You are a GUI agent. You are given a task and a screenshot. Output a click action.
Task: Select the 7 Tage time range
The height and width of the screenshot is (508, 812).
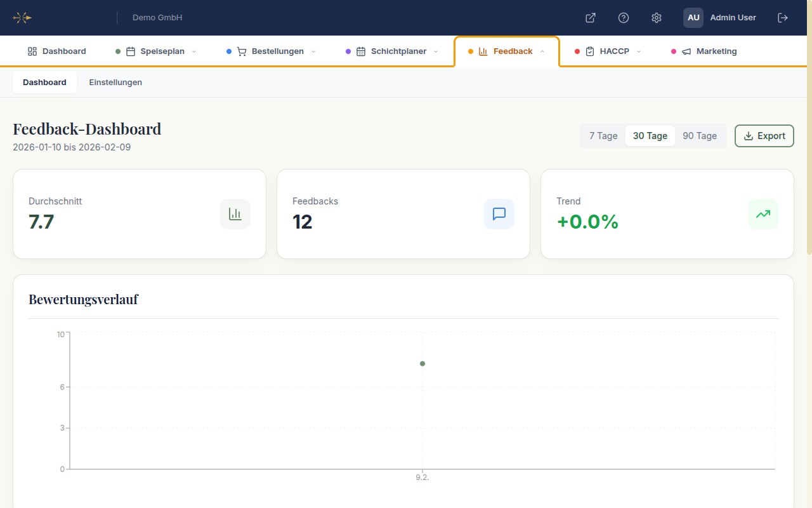[603, 136]
